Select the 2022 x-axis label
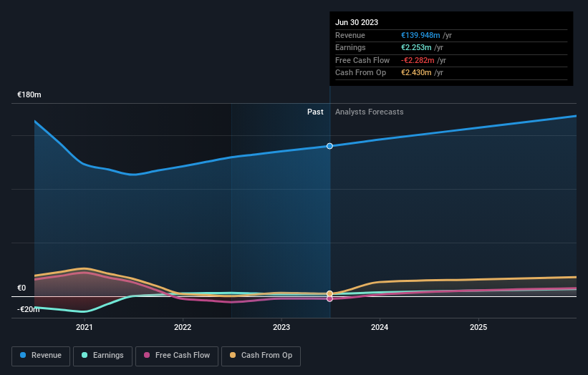 click(x=183, y=328)
